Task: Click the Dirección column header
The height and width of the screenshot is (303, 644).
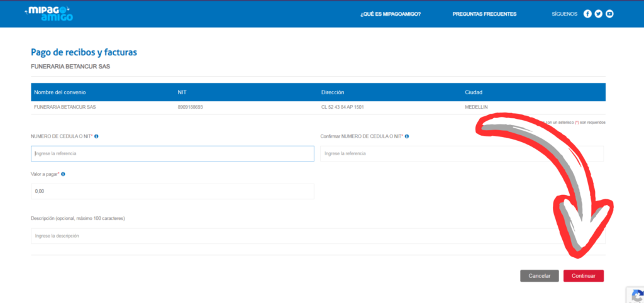Action: click(x=333, y=92)
